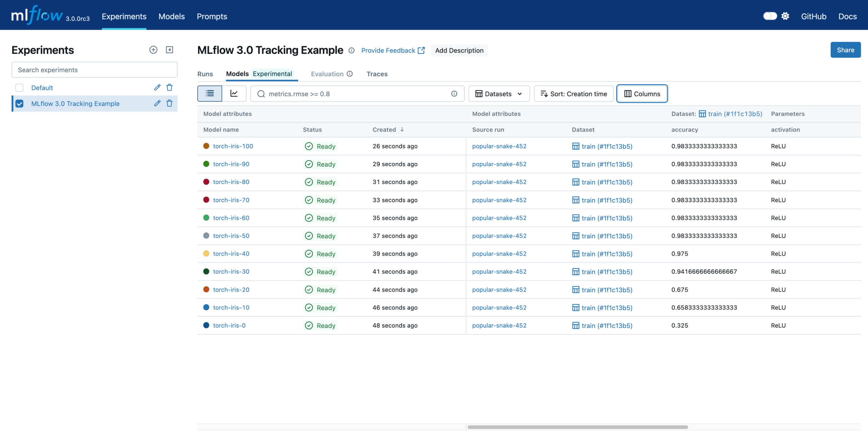This screenshot has height=436, width=868.
Task: Open the Runs tab
Action: (x=205, y=74)
